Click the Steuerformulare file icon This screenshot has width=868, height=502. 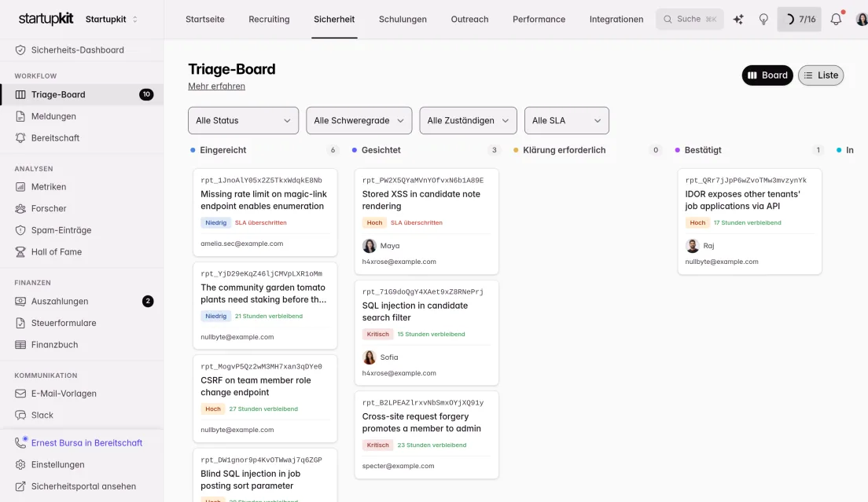[20, 323]
